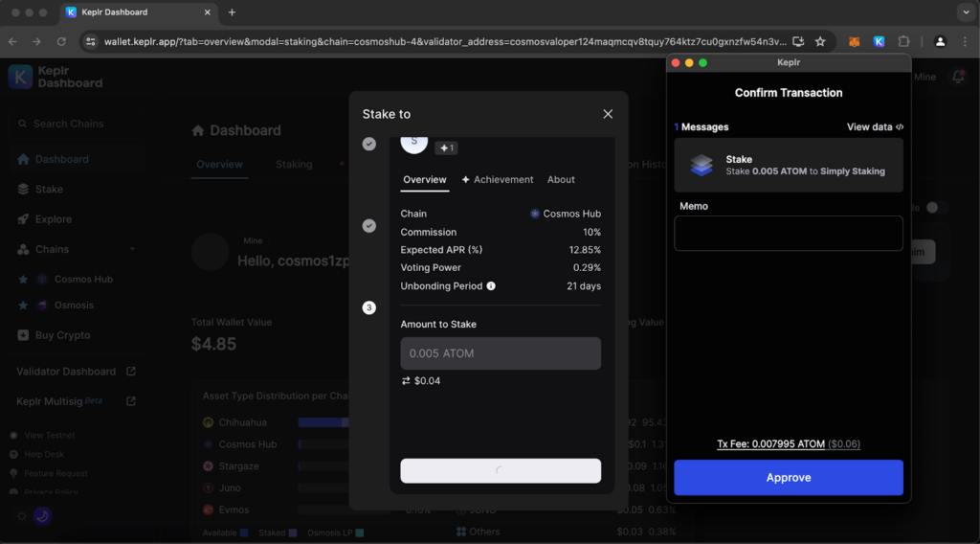Open the browser extensions puzzle icon
Image resolution: width=980 pixels, height=544 pixels.
903,42
